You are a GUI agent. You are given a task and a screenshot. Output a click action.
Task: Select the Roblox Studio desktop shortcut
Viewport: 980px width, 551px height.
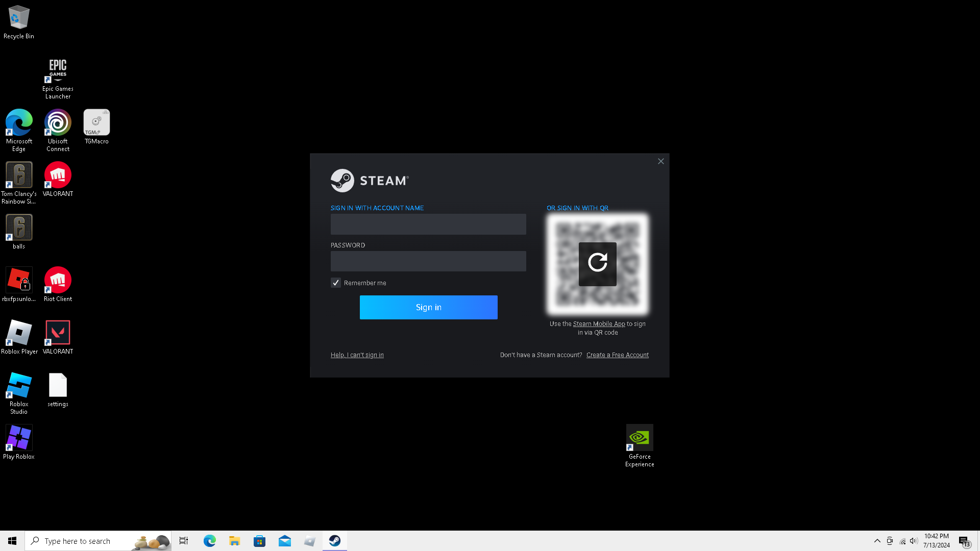19,393
